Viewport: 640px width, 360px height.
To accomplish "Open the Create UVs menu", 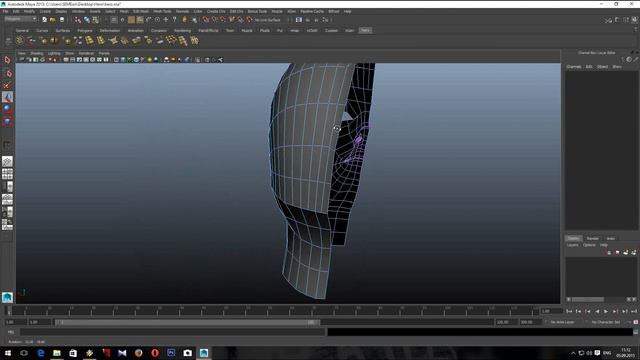I will (x=216, y=11).
